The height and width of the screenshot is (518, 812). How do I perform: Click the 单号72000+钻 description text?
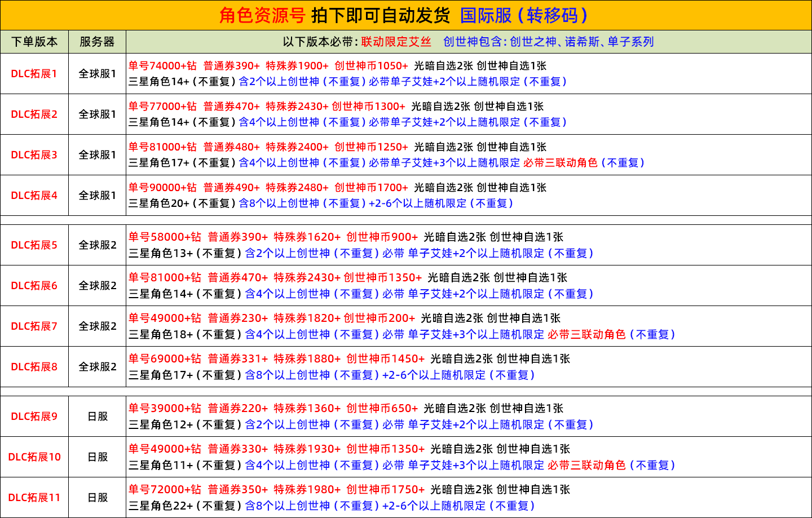164,490
